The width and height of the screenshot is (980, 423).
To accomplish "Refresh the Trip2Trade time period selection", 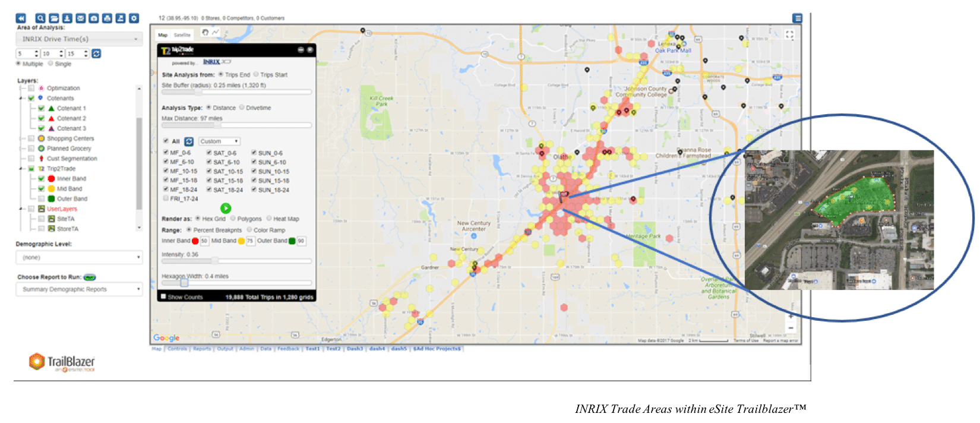I will tap(189, 141).
